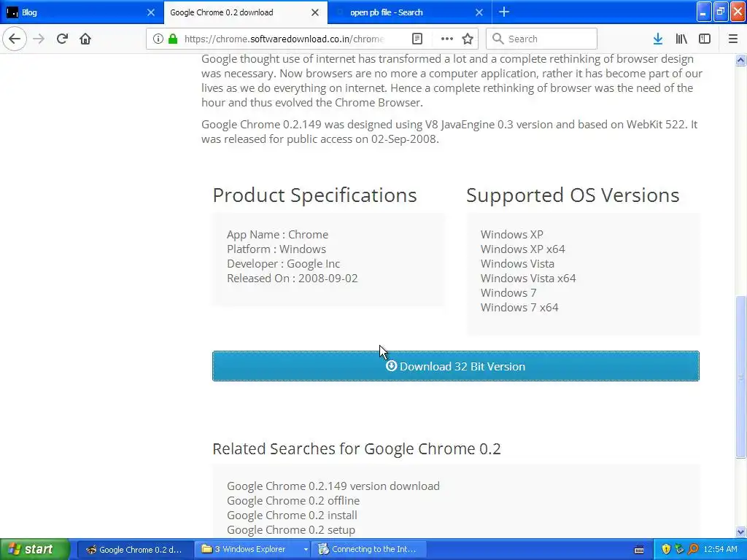This screenshot has height=560, width=747.
Task: Click 'Released On : 2008-09-02' line
Action: pos(292,278)
